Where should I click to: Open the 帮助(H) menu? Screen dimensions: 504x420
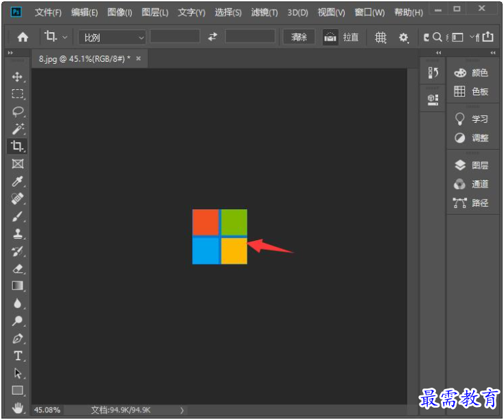point(409,12)
